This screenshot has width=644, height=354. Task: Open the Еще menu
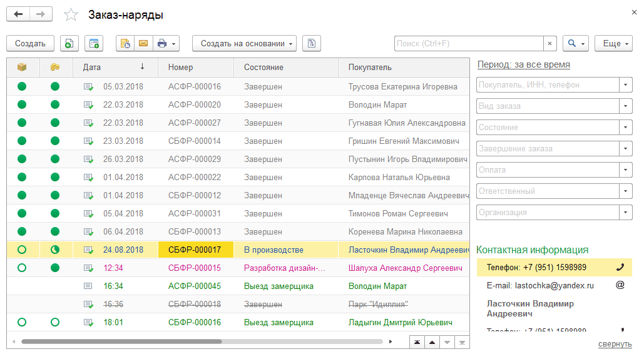click(613, 43)
